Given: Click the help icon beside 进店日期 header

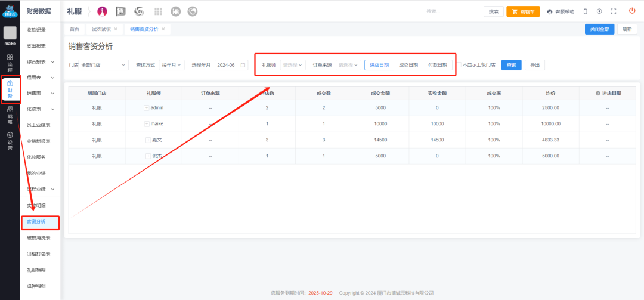Looking at the screenshot, I should coord(598,93).
